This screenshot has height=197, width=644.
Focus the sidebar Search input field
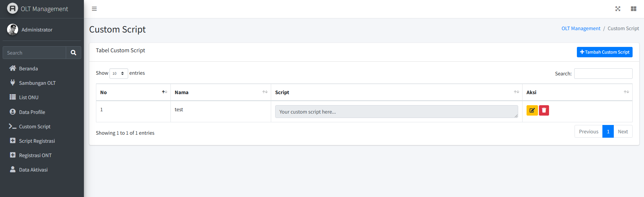click(x=35, y=53)
